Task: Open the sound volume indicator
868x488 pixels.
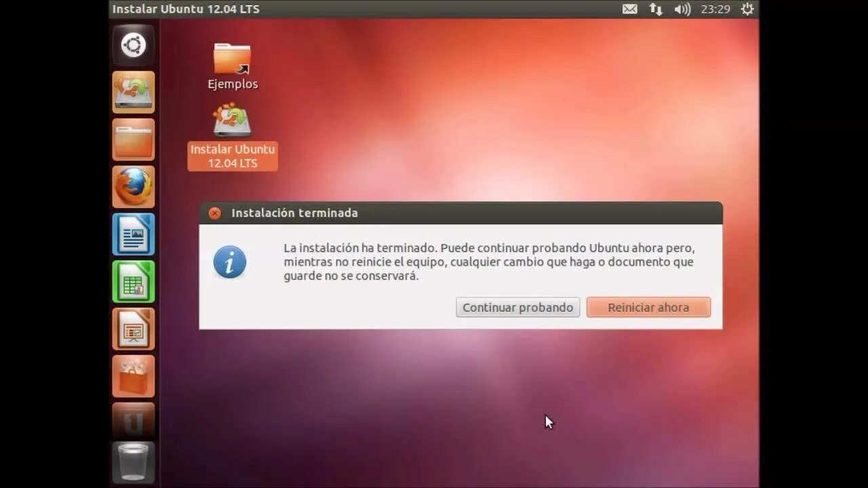Action: pos(682,9)
